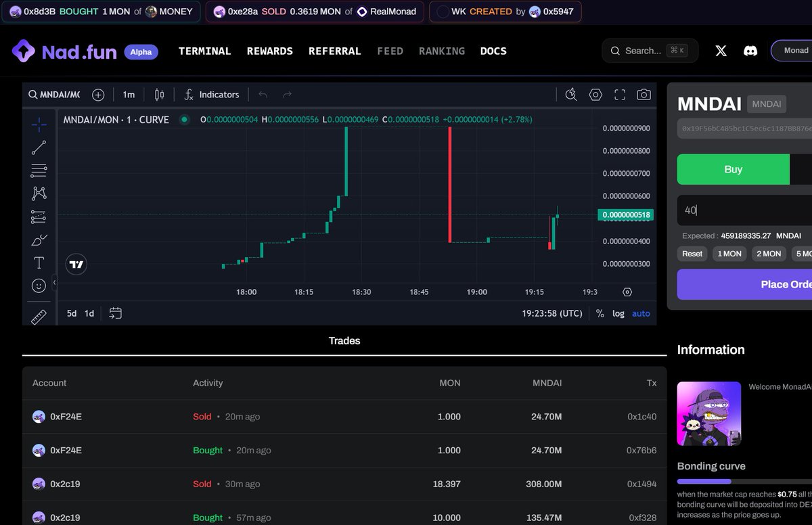812x525 pixels.
Task: Click the 0x8d3B BOUGHT 1 MON ticker item
Action: pos(101,12)
